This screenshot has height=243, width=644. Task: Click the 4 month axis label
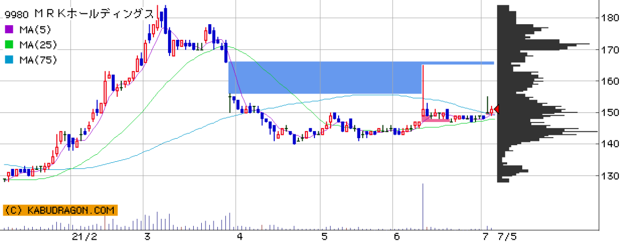pyautogui.click(x=239, y=237)
